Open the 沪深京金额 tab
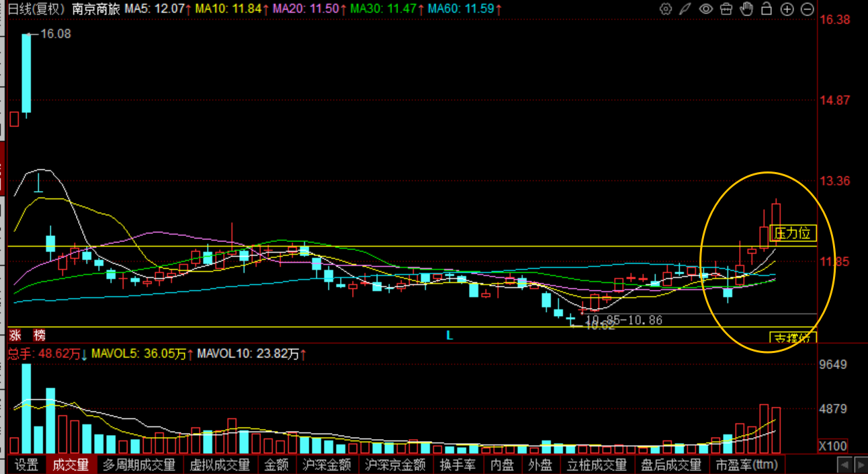Viewport: 868px width, 474px height. pyautogui.click(x=395, y=465)
